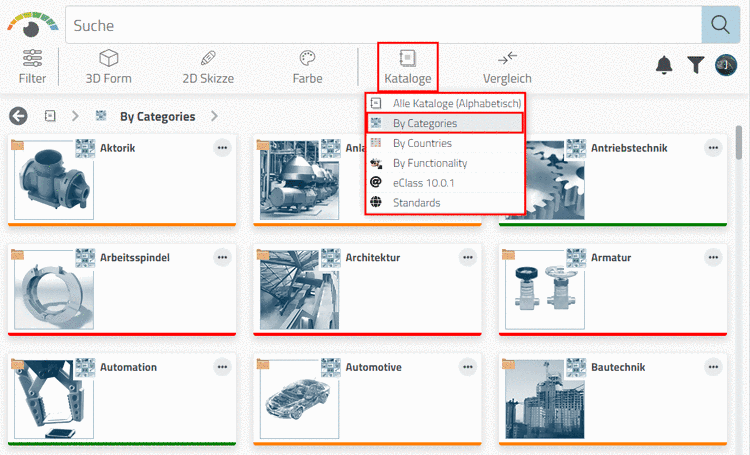Image resolution: width=750 pixels, height=455 pixels.
Task: Open the user profile avatar
Action: (726, 65)
